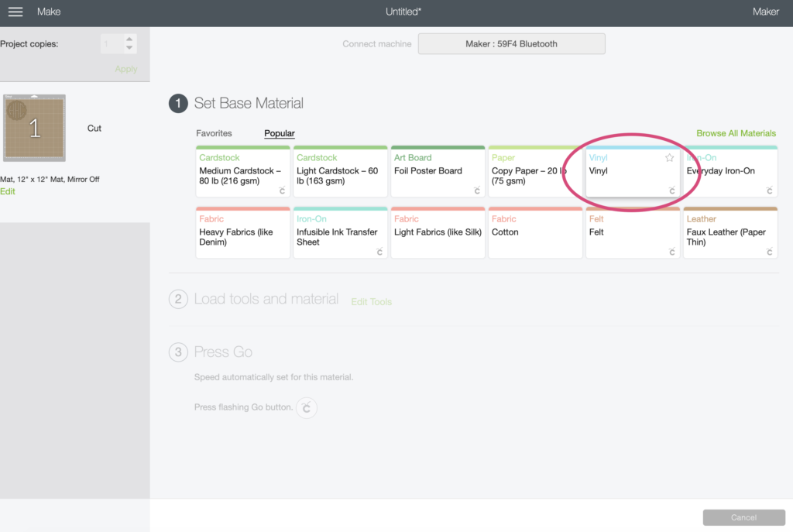This screenshot has height=532, width=793.
Task: Edit the mat settings
Action: (x=8, y=192)
